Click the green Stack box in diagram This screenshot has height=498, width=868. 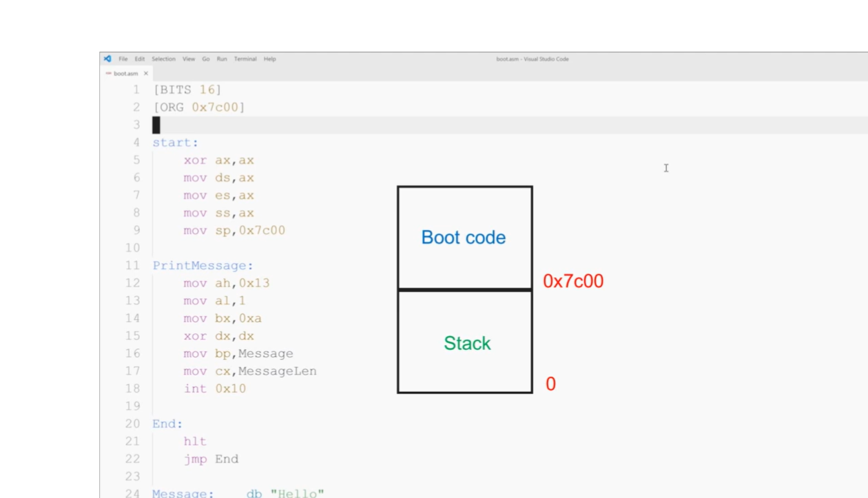(x=466, y=343)
